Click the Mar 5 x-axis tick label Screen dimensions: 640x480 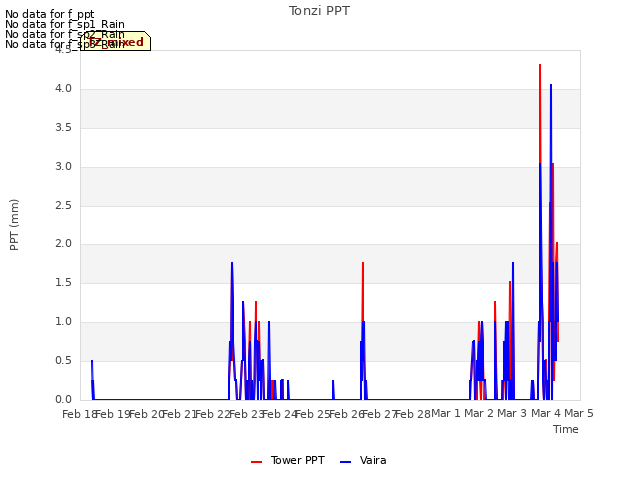coord(579,413)
